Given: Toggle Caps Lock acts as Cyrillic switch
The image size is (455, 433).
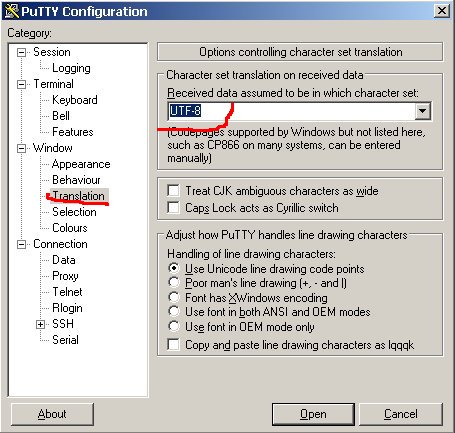Looking at the screenshot, I should click(x=173, y=207).
